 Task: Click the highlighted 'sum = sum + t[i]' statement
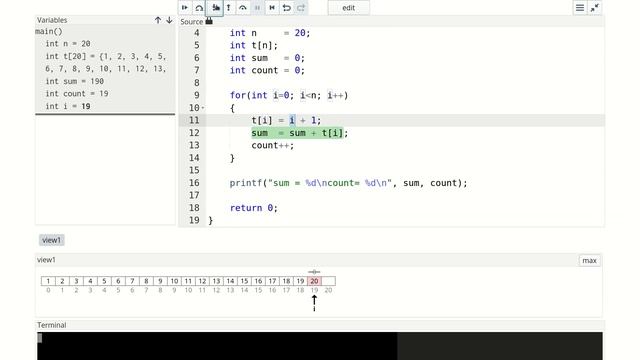(x=297, y=133)
